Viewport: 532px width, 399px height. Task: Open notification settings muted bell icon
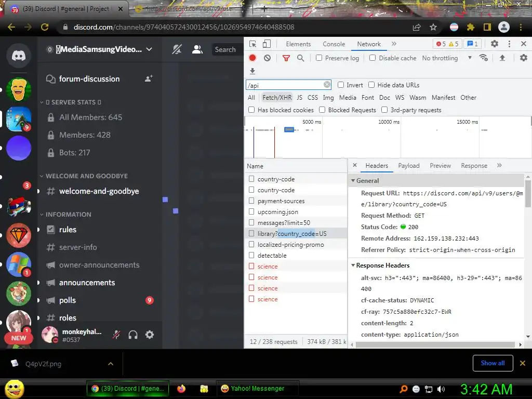pyautogui.click(x=177, y=49)
